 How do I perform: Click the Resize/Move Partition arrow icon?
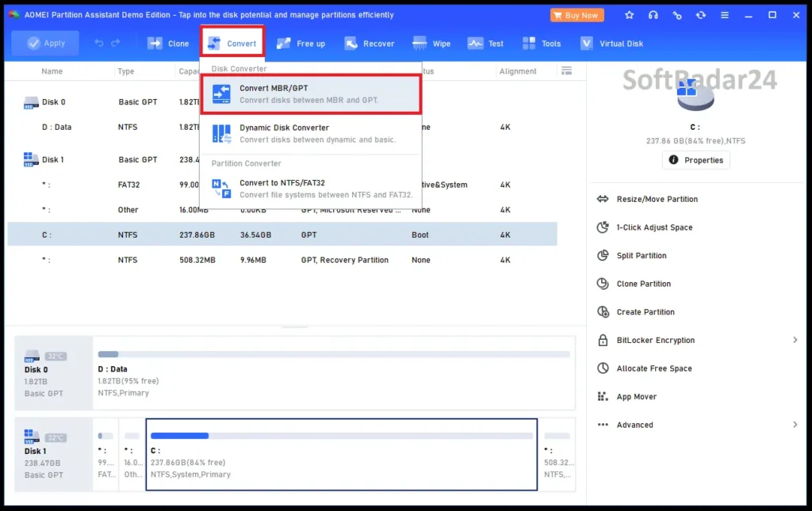(x=603, y=199)
